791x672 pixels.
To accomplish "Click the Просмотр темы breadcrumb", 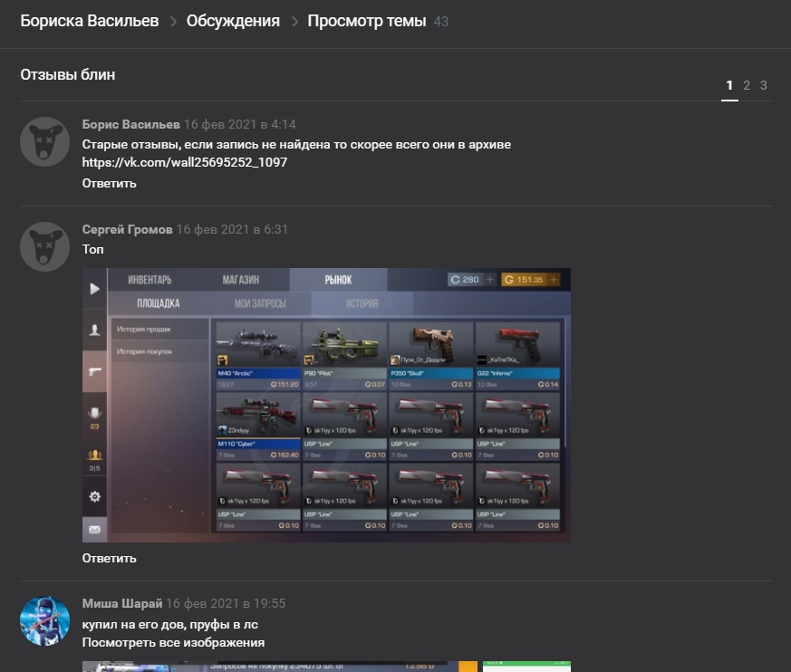I will click(366, 21).
